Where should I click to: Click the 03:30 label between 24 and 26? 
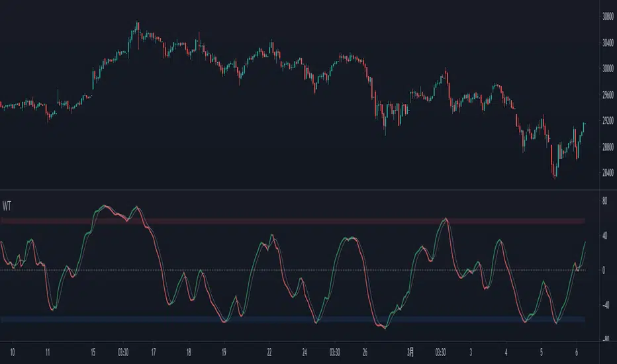click(x=335, y=352)
